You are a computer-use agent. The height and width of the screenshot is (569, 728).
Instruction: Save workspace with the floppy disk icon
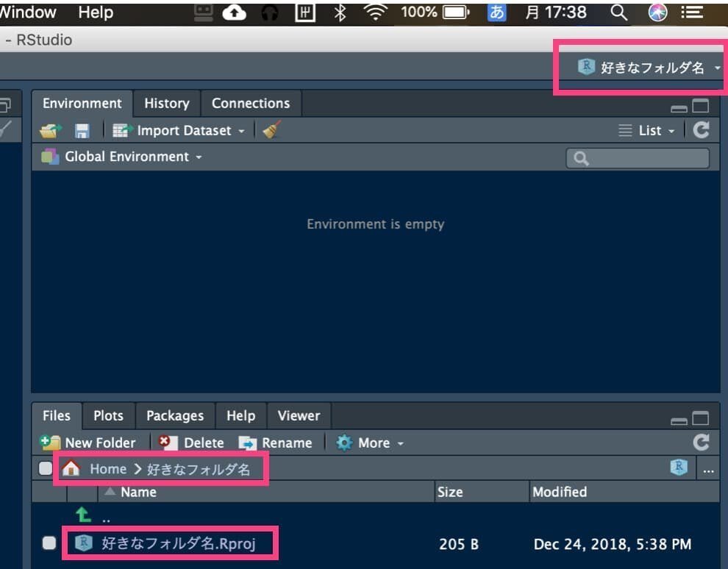82,131
